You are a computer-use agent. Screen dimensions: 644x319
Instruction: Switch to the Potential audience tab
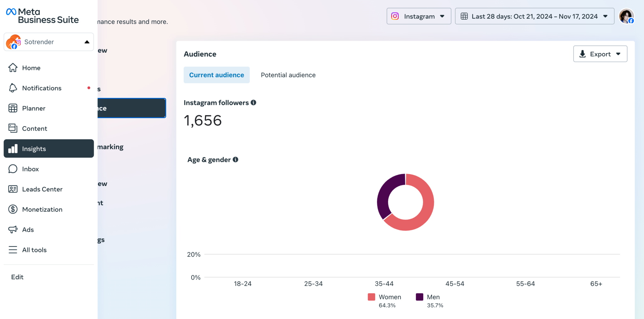pos(288,75)
